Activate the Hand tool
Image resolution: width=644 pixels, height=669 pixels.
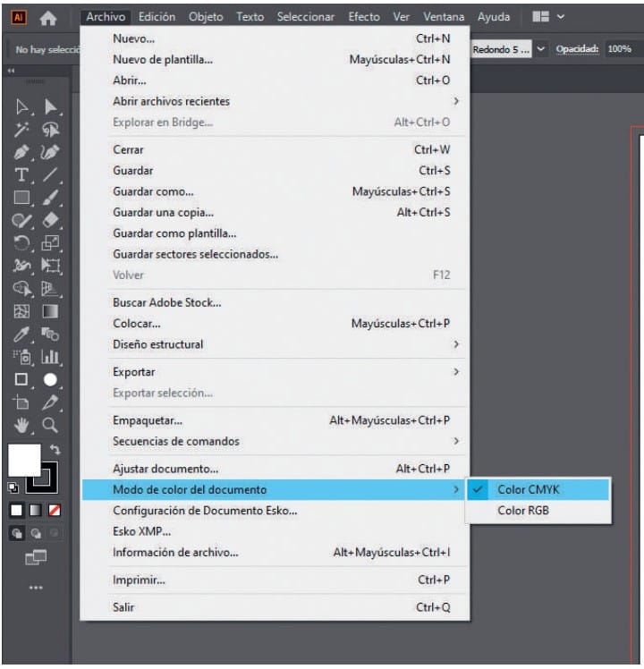22,425
